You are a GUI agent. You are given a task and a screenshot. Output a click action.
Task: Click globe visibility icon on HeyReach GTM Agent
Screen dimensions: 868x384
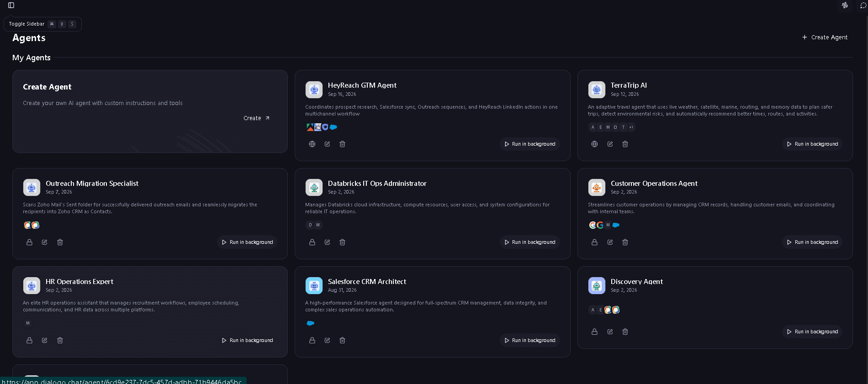[x=312, y=144]
